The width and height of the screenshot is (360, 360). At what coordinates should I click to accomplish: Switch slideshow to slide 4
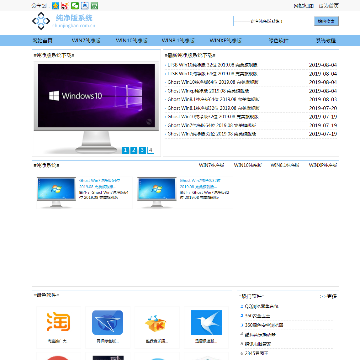point(150,150)
